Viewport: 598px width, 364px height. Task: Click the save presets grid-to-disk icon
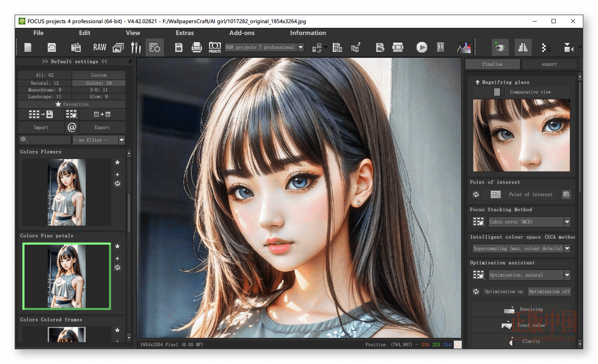click(x=41, y=114)
